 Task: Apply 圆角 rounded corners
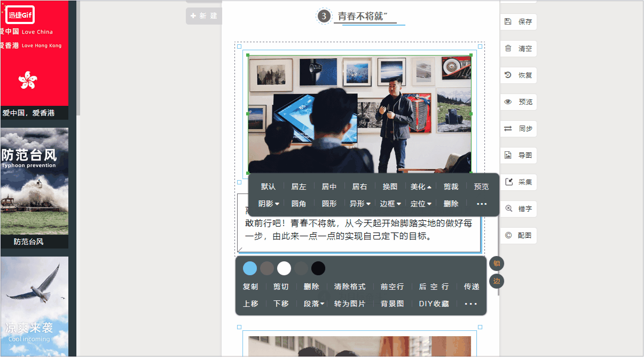(299, 204)
